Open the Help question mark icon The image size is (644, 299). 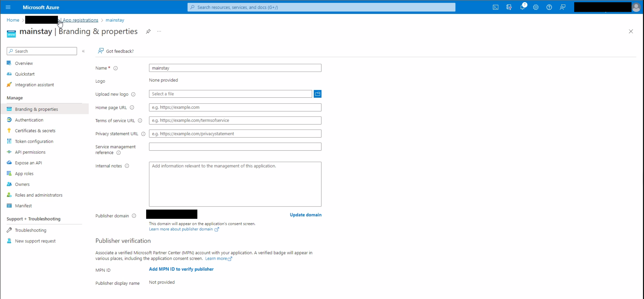pos(549,7)
